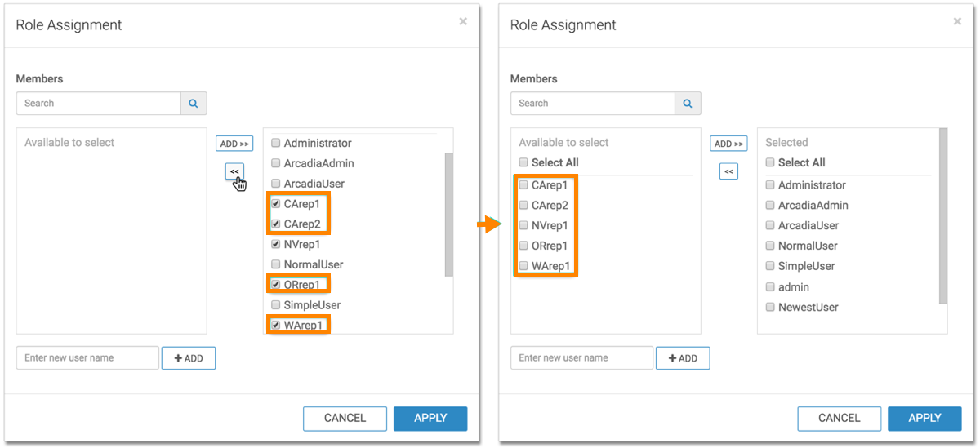Uncheck the checked CArep1 member
This screenshot has height=448, width=980.
coord(276,204)
